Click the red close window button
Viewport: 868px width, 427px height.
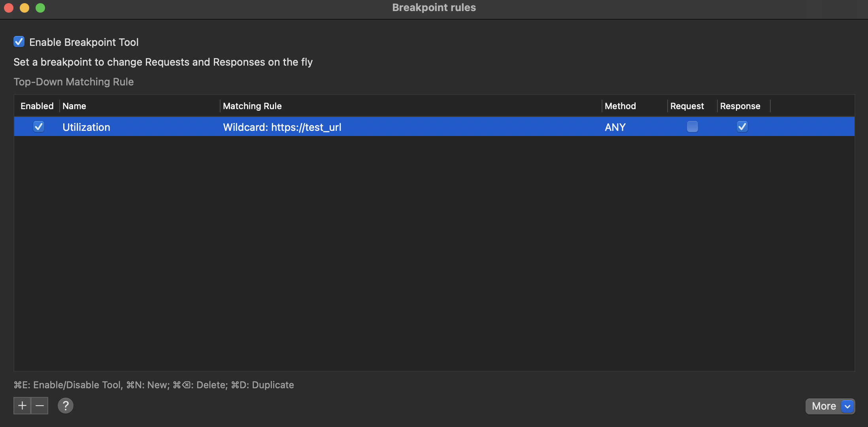pos(9,8)
